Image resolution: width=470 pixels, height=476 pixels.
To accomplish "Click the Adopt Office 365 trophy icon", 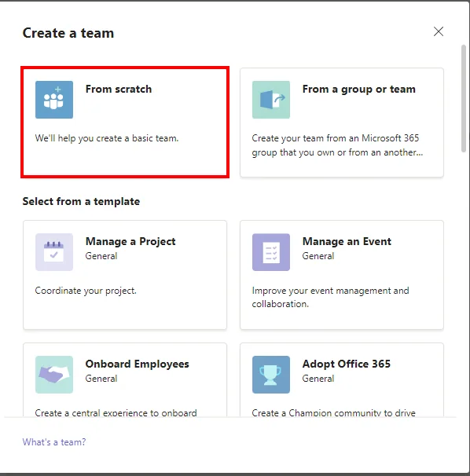I will (x=271, y=375).
